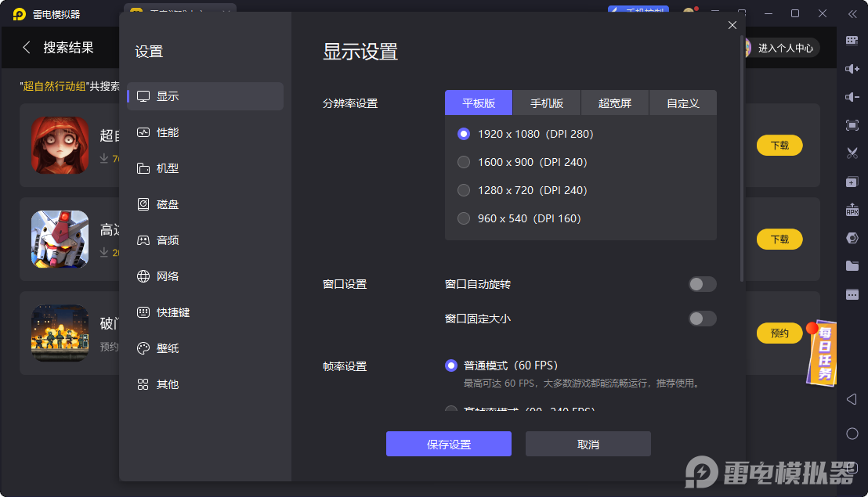Maximize the emulator main window
The width and height of the screenshot is (868, 497).
(795, 13)
